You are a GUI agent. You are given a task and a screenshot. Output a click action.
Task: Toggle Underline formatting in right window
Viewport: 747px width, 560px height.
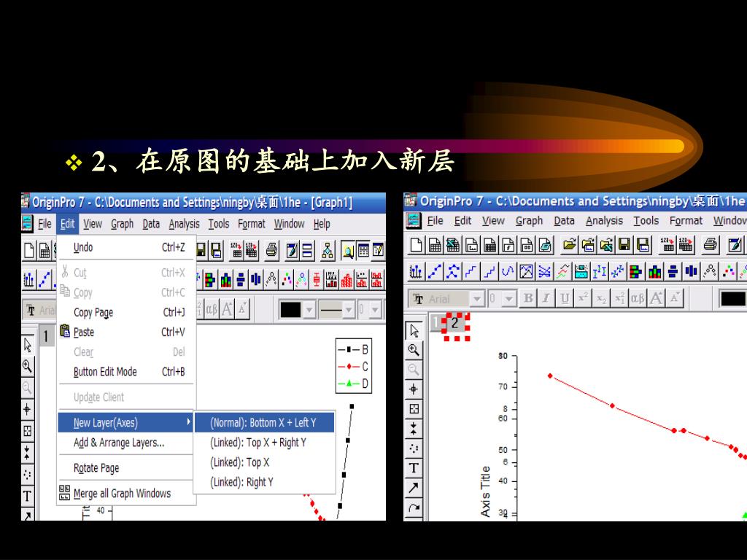(565, 298)
